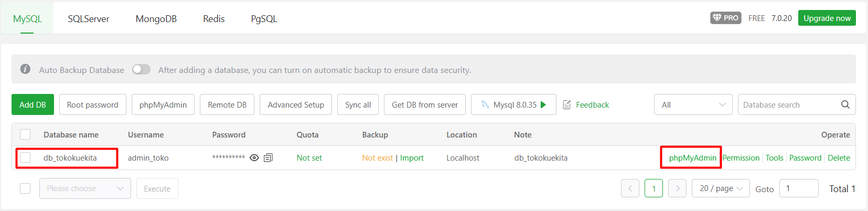The width and height of the screenshot is (868, 211).
Task: Click the Mysql 8.0.35 play arrow
Action: pos(544,105)
